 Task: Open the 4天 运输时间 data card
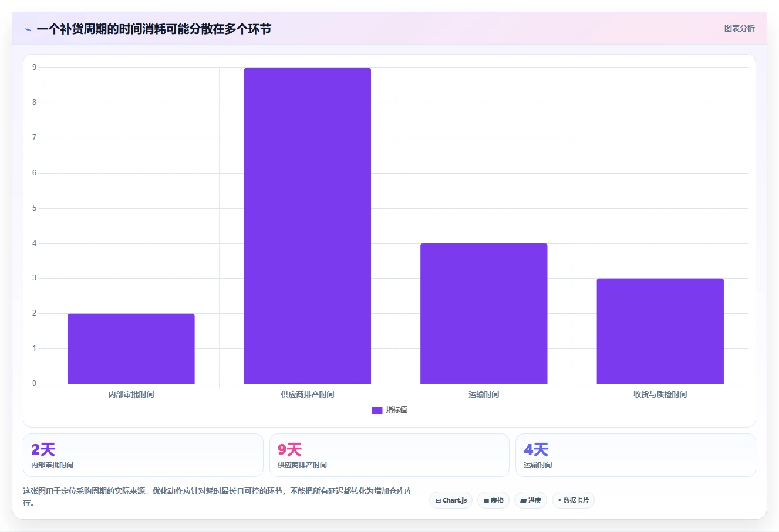pos(635,455)
